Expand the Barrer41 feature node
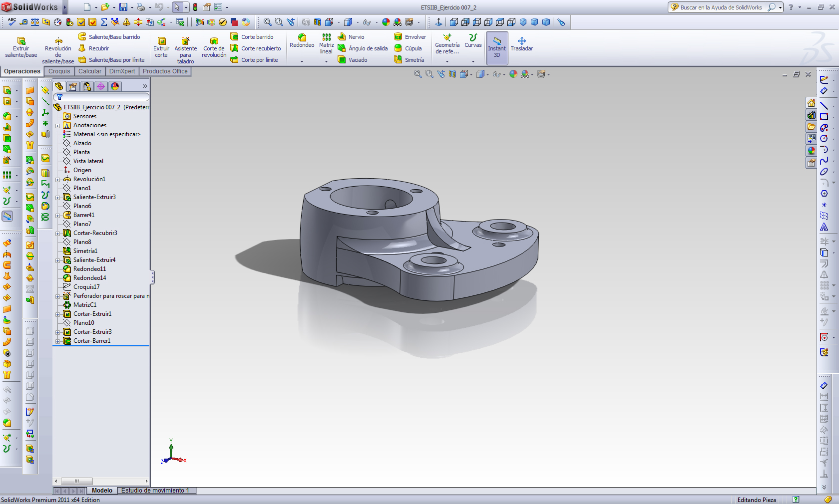The width and height of the screenshot is (839, 504). pyautogui.click(x=58, y=216)
